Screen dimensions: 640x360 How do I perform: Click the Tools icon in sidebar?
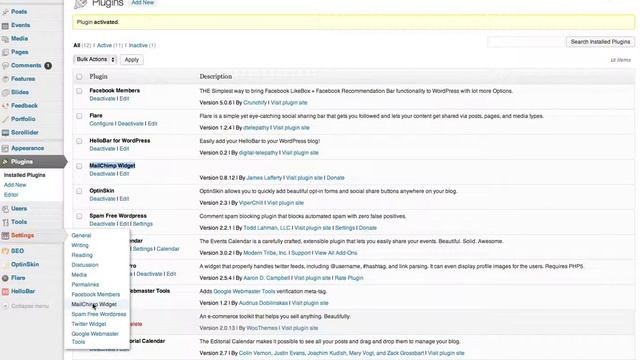(x=5, y=222)
